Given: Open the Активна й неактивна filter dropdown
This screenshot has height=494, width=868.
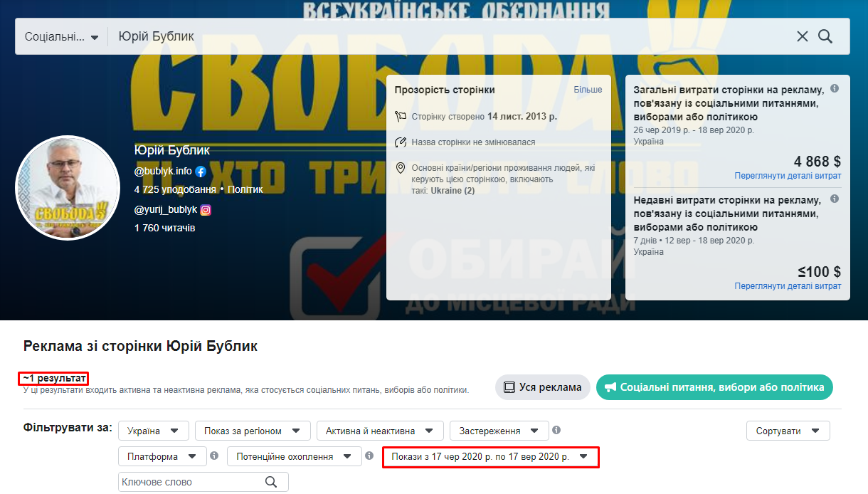Looking at the screenshot, I should tap(380, 431).
